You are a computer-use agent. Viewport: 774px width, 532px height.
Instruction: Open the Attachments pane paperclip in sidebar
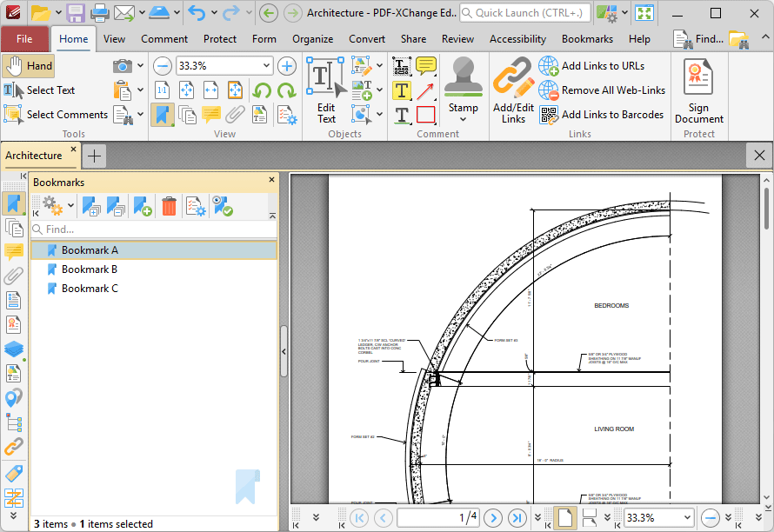(13, 276)
